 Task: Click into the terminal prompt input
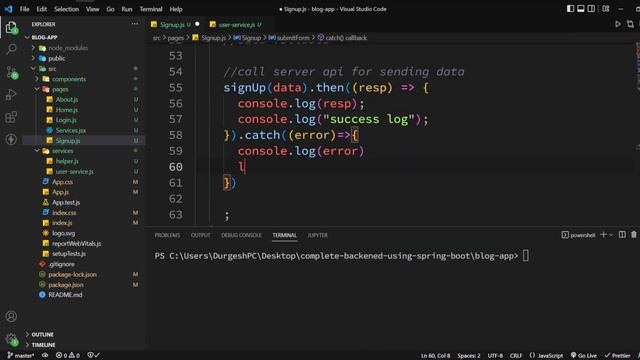click(526, 256)
